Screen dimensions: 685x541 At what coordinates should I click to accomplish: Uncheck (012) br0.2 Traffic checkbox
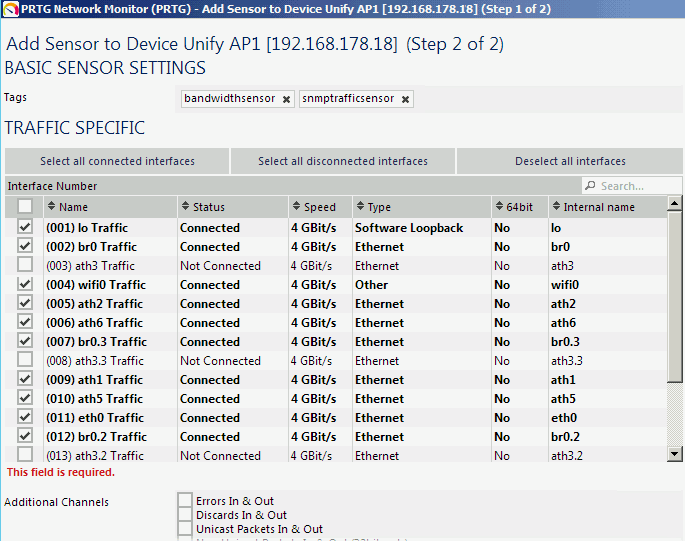click(x=25, y=435)
